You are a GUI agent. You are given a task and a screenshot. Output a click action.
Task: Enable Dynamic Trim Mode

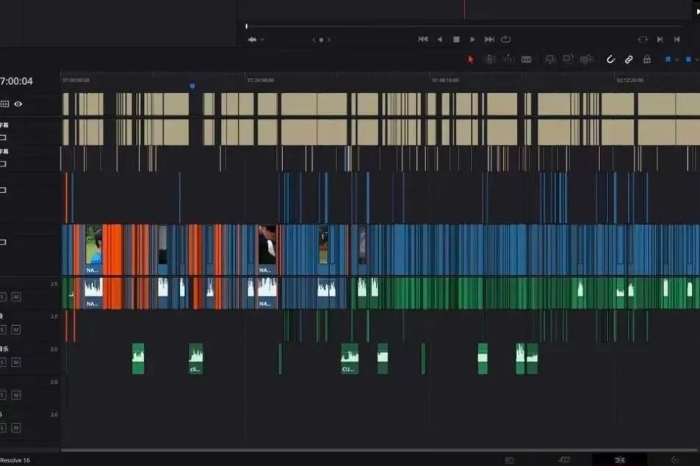[x=508, y=59]
